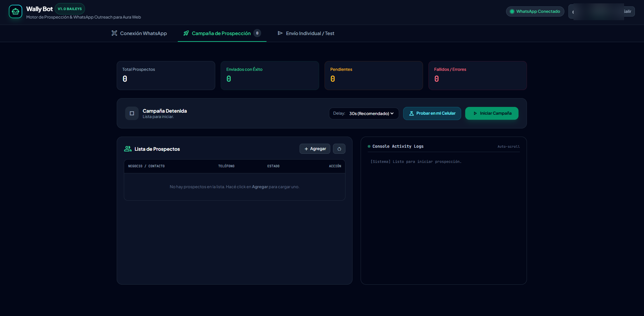The height and width of the screenshot is (316, 644).
Task: Click the QR icon beside Conexión WhatsApp
Action: 114,33
